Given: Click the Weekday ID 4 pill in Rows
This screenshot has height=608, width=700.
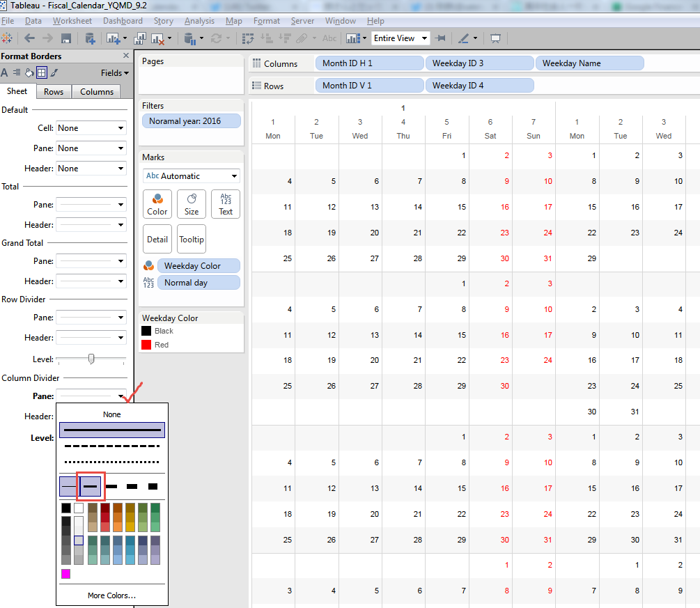Looking at the screenshot, I should tap(479, 86).
